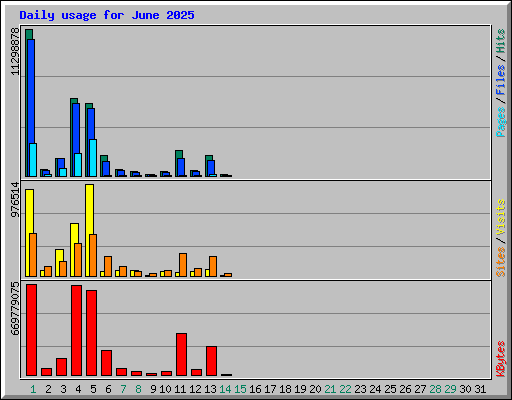Click day 22 on the x-axis

point(345,389)
